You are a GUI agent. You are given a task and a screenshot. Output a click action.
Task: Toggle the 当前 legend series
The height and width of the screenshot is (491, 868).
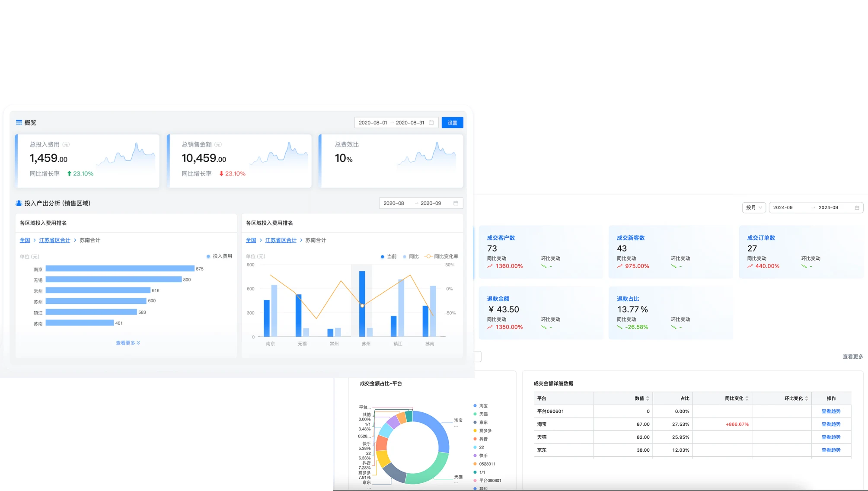389,256
